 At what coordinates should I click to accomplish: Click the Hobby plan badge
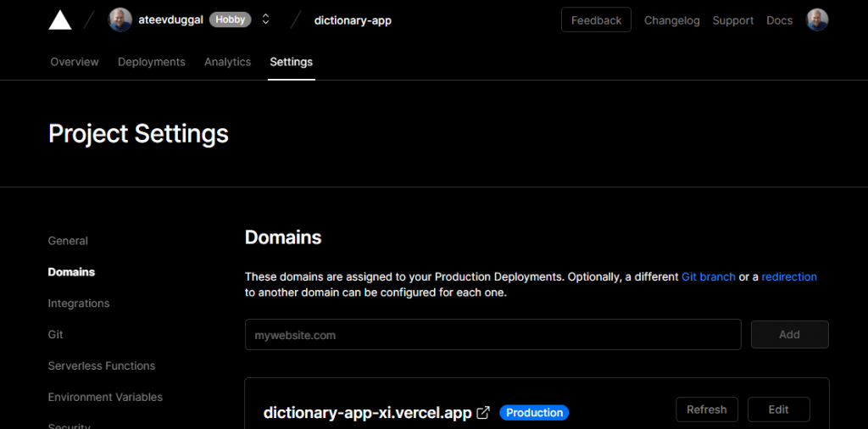point(231,20)
